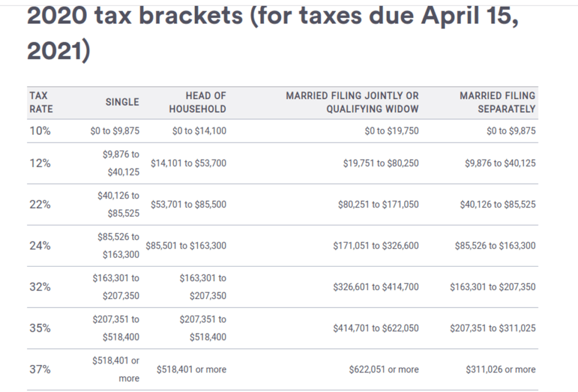Click the 32% tax rate cell

click(x=40, y=287)
